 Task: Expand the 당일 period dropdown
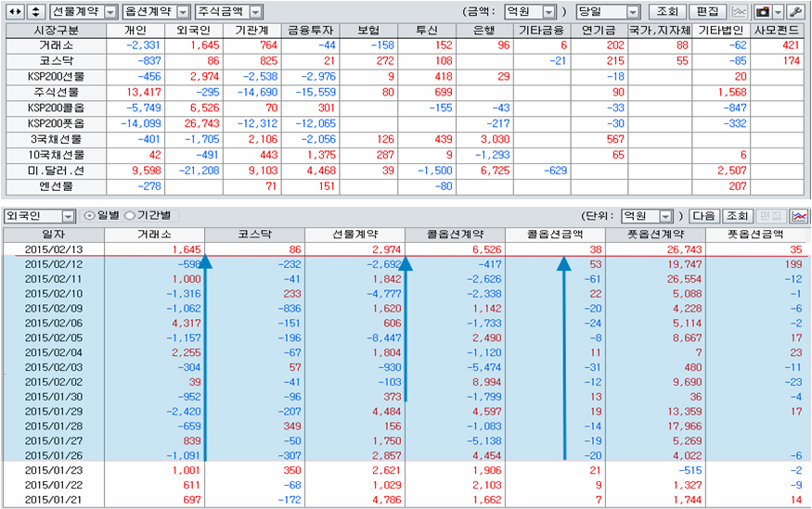tap(633, 12)
